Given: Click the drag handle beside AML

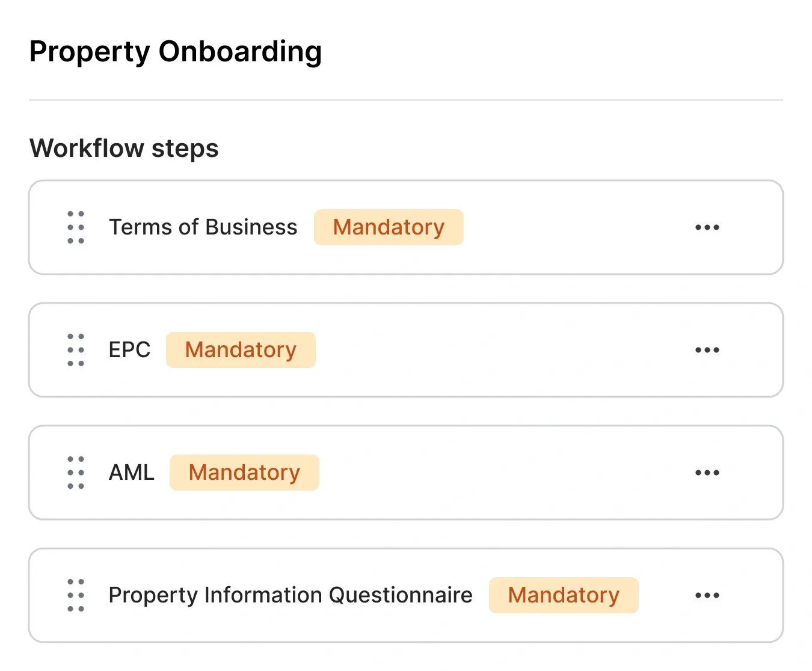Looking at the screenshot, I should (75, 473).
